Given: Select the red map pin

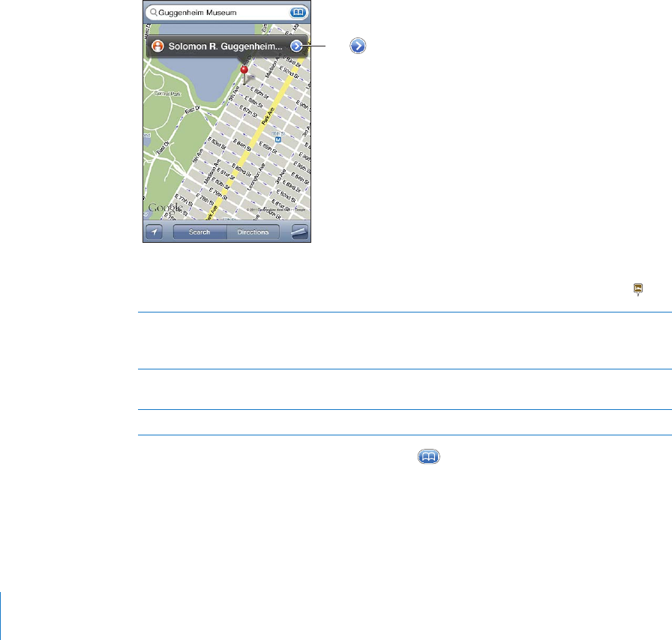Looking at the screenshot, I should tap(244, 75).
